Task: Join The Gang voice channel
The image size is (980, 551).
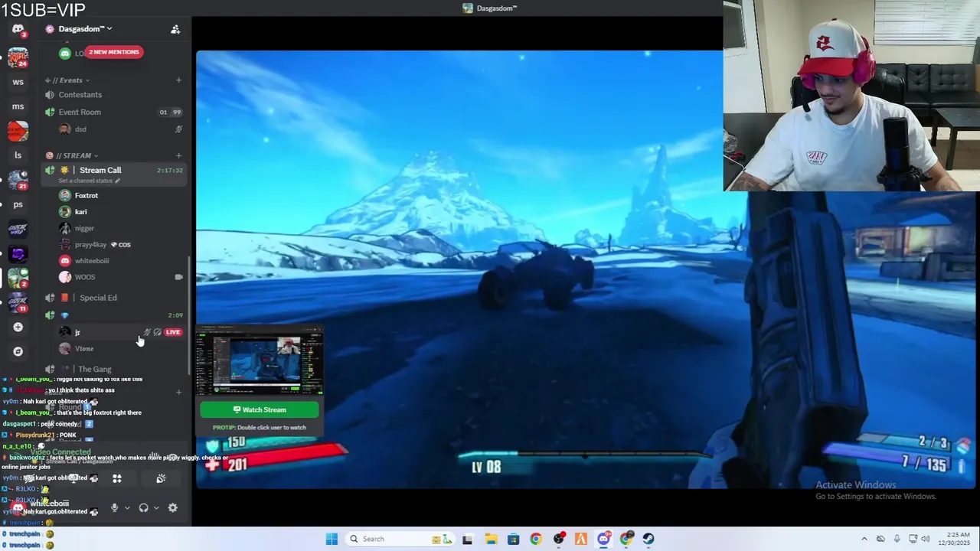Action: tap(113, 369)
